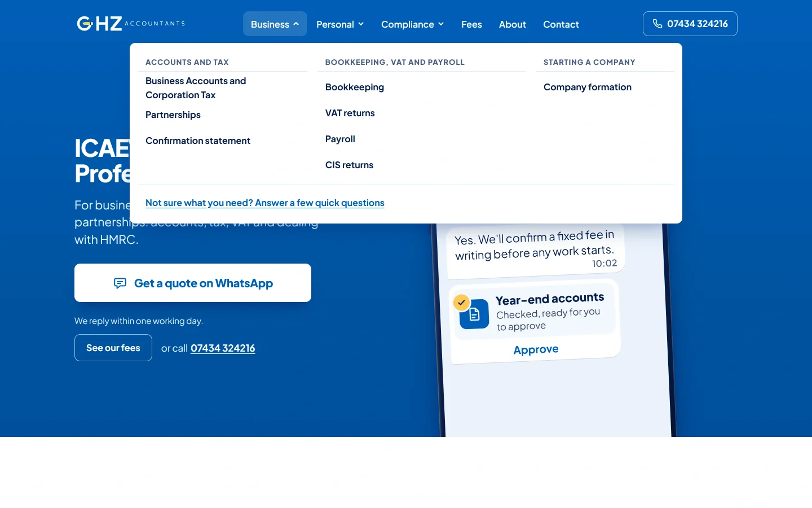812x508 pixels.
Task: Follow the 'Not sure what you need?' link
Action: 265,203
